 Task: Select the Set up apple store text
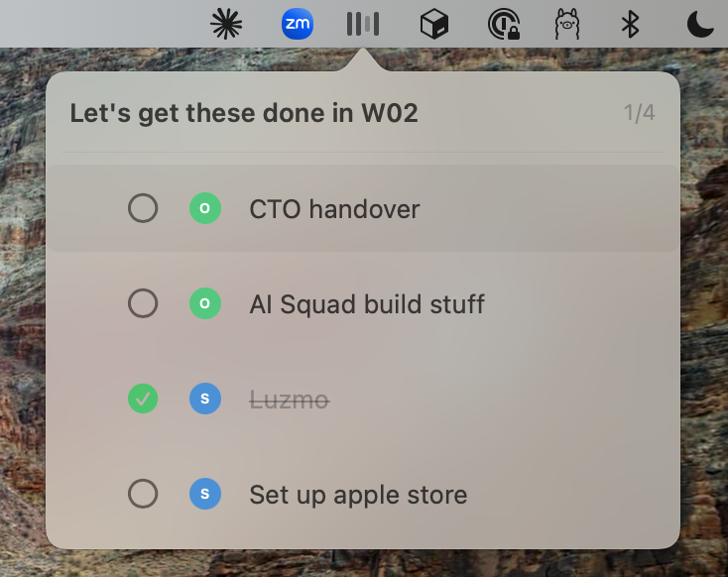[358, 495]
